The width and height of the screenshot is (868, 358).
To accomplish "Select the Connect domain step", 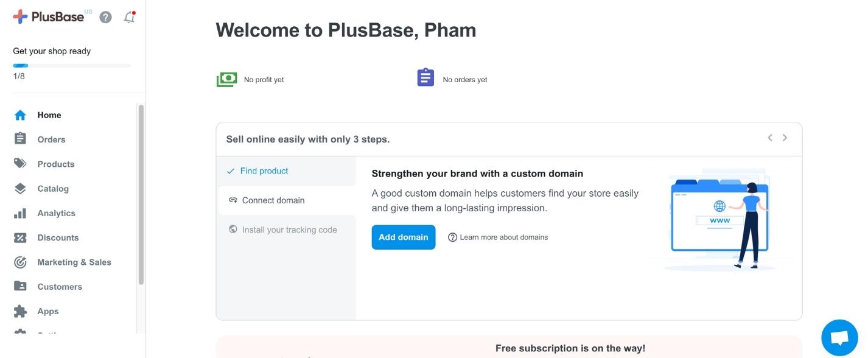I will click(273, 200).
